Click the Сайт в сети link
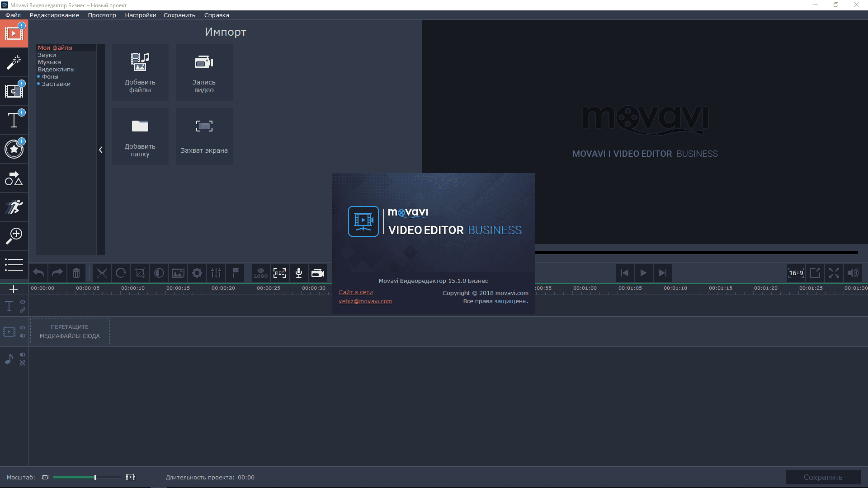 tap(355, 292)
